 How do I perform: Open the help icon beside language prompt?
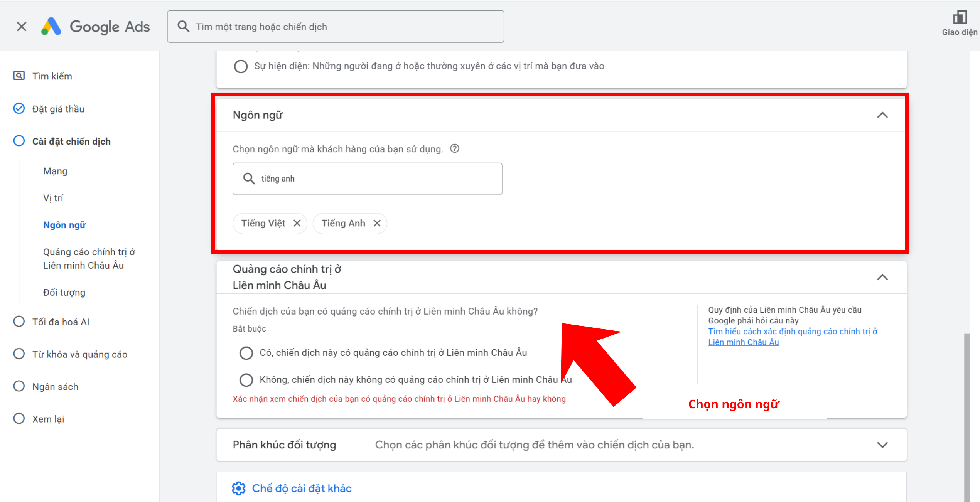coord(455,149)
